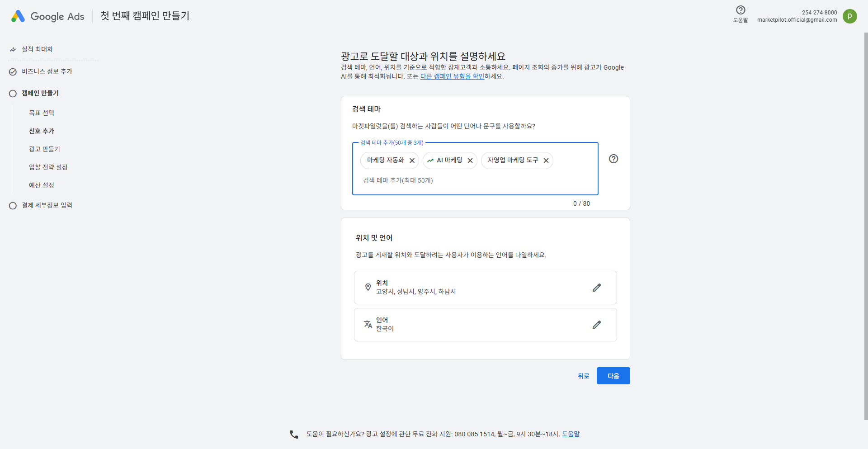Select 캠페인 만들기 in sidebar
The height and width of the screenshot is (449, 868).
coord(40,93)
